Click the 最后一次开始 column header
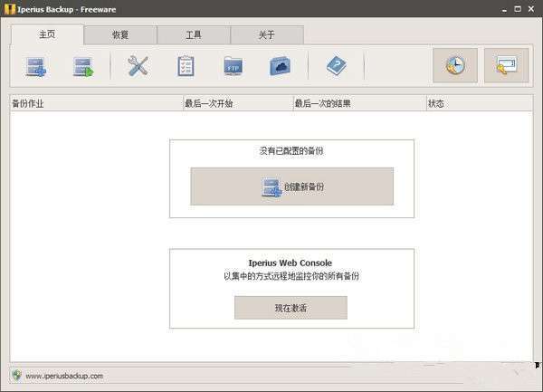The height and width of the screenshot is (392, 543). point(238,103)
